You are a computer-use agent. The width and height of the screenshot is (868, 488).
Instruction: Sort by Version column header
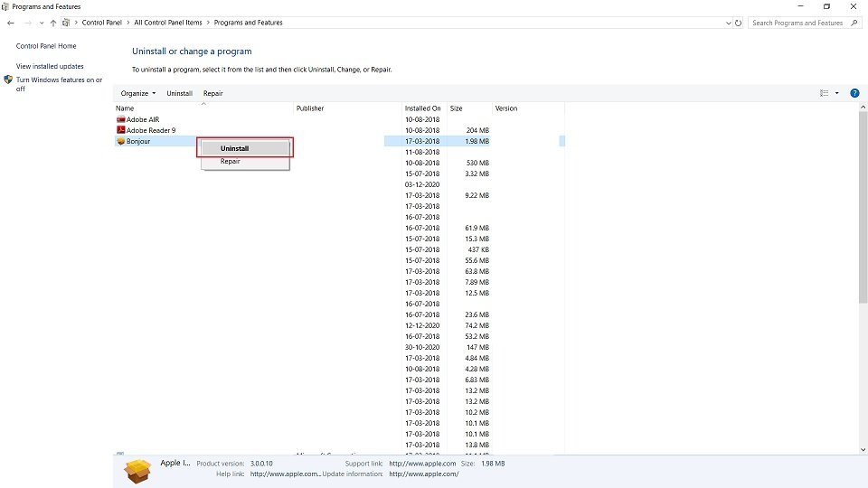click(x=506, y=108)
